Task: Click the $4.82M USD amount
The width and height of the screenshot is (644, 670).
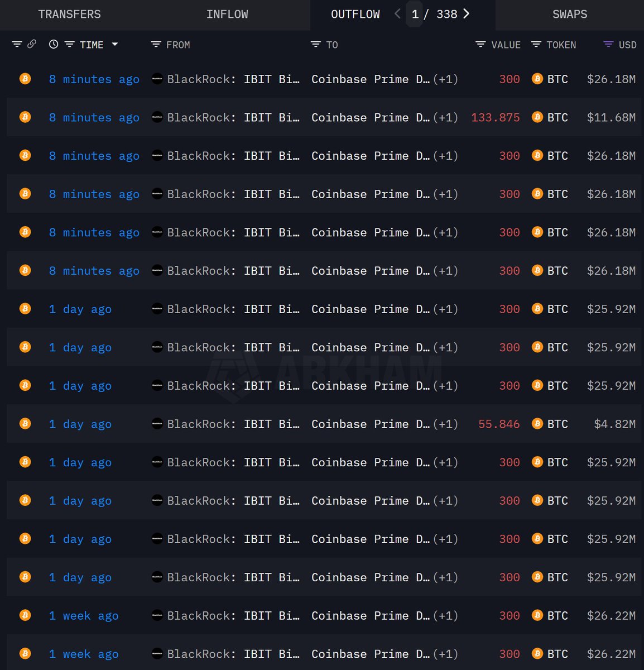Action: pyautogui.click(x=614, y=424)
